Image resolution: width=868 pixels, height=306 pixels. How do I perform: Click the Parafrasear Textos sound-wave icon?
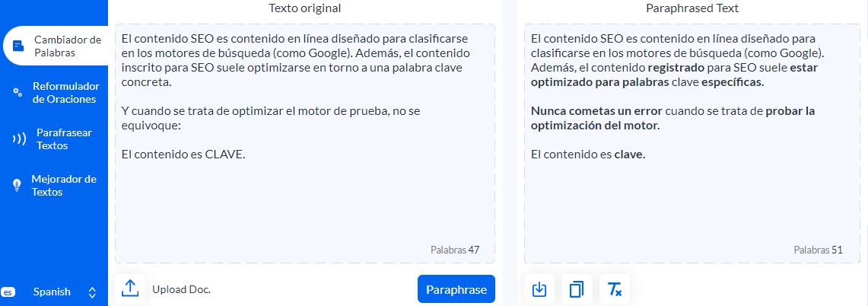(x=19, y=140)
